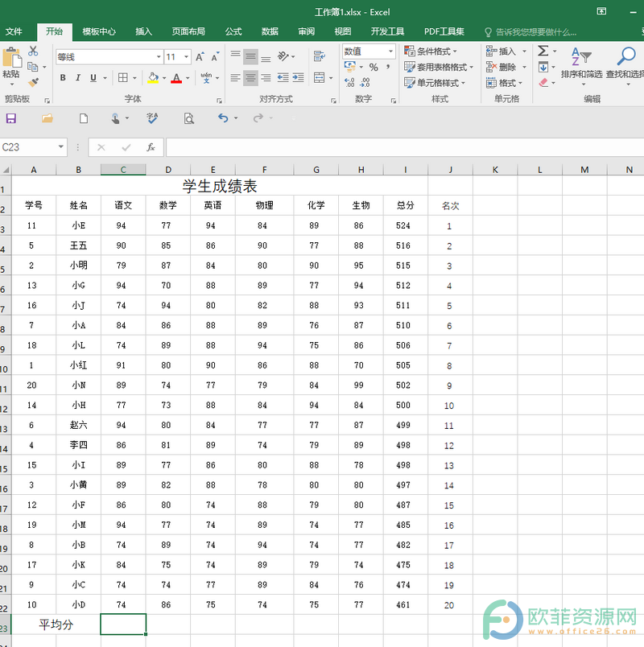This screenshot has width=644, height=647.
Task: Open the 条件格式 conditional formatting dropdown
Action: tap(431, 52)
